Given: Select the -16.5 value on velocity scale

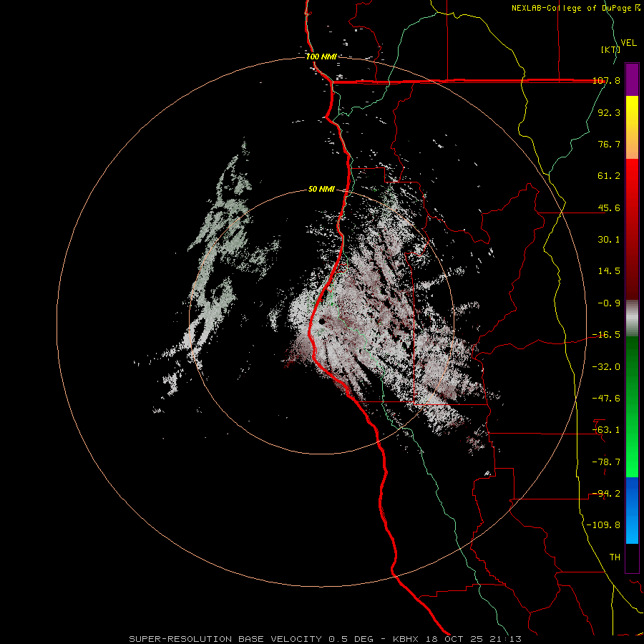Looking at the screenshot, I should pyautogui.click(x=607, y=335).
